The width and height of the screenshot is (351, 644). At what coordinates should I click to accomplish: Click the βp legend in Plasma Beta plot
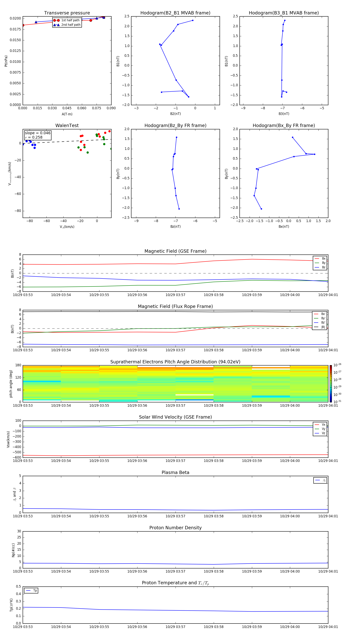coord(320,480)
